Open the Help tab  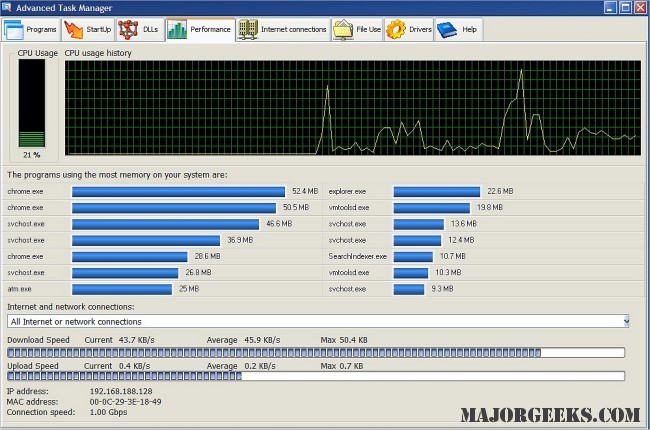[459, 29]
